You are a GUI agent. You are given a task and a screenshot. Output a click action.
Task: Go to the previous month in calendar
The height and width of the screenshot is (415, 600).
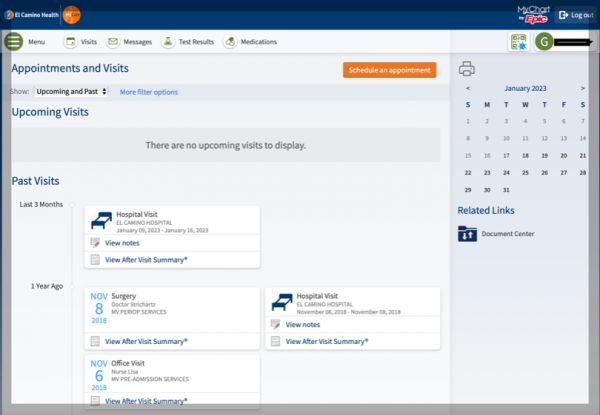click(x=468, y=88)
